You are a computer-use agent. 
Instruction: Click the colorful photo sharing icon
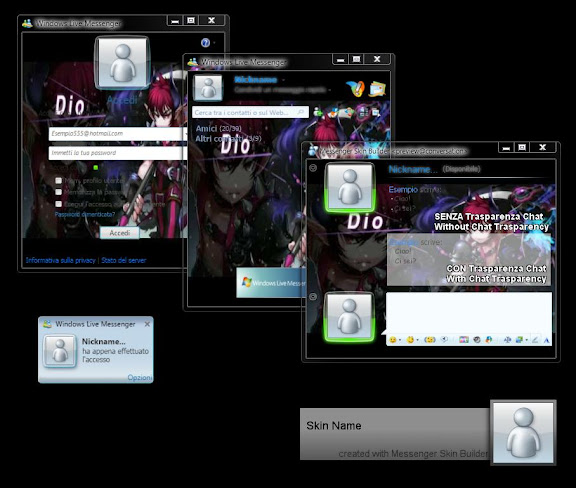pyautogui.click(x=464, y=340)
